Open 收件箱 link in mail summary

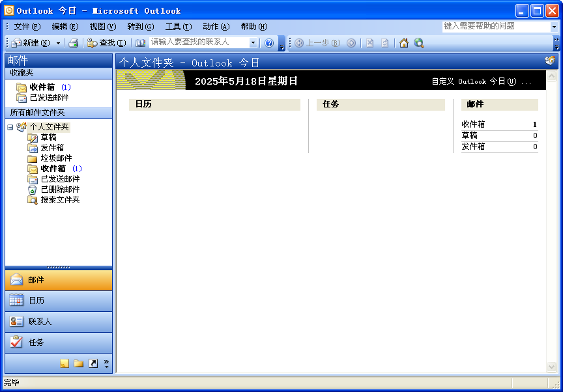pyautogui.click(x=473, y=124)
